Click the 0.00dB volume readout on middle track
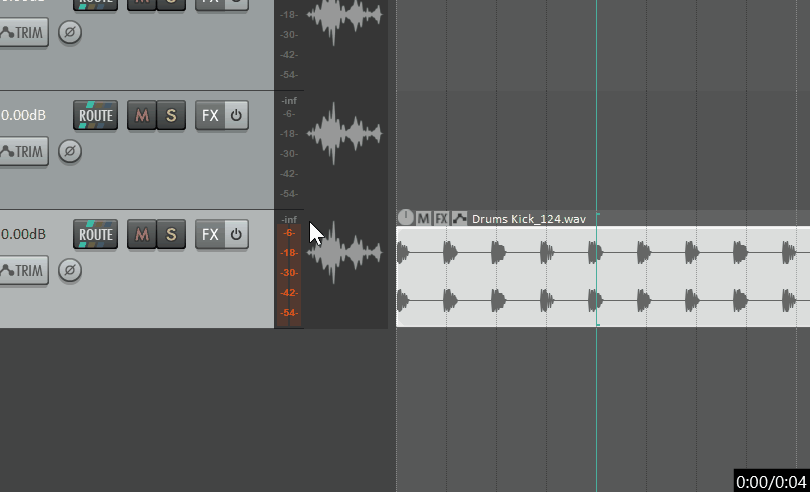The image size is (810, 492). [x=22, y=116]
